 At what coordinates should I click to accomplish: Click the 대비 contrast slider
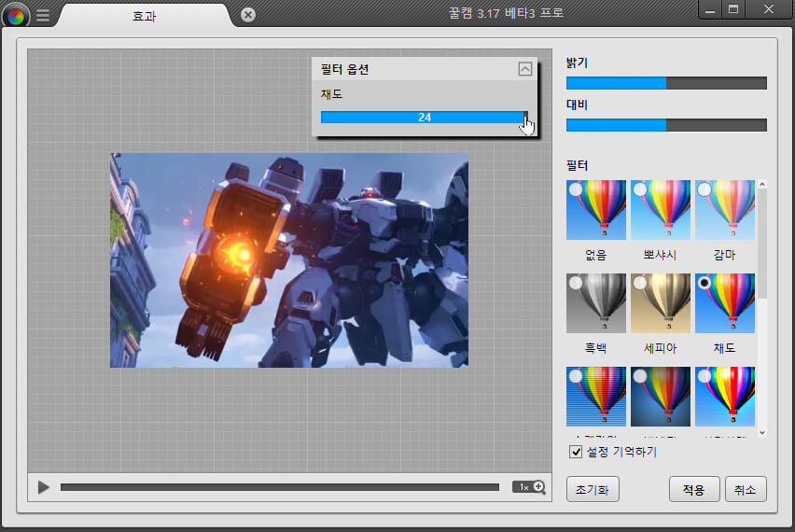coord(666,125)
